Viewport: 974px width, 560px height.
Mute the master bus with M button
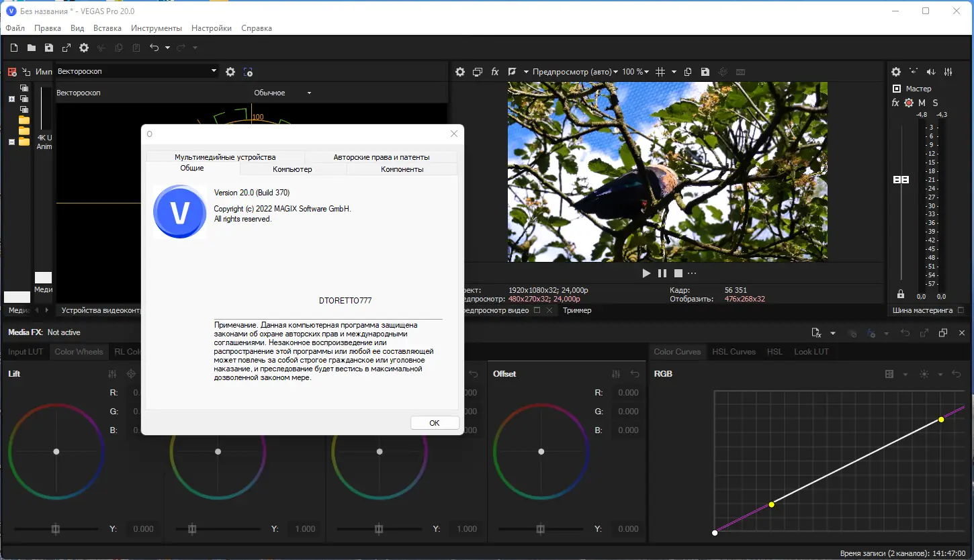(x=922, y=103)
